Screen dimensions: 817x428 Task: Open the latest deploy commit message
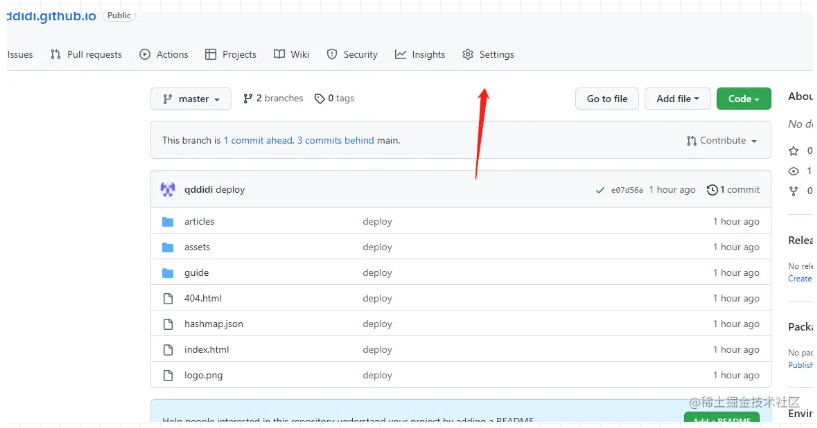tap(230, 190)
